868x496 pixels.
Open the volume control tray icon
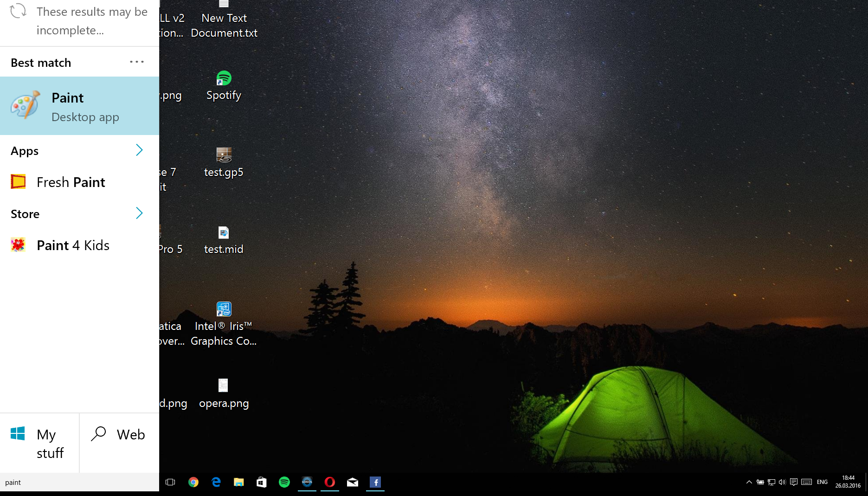click(782, 482)
